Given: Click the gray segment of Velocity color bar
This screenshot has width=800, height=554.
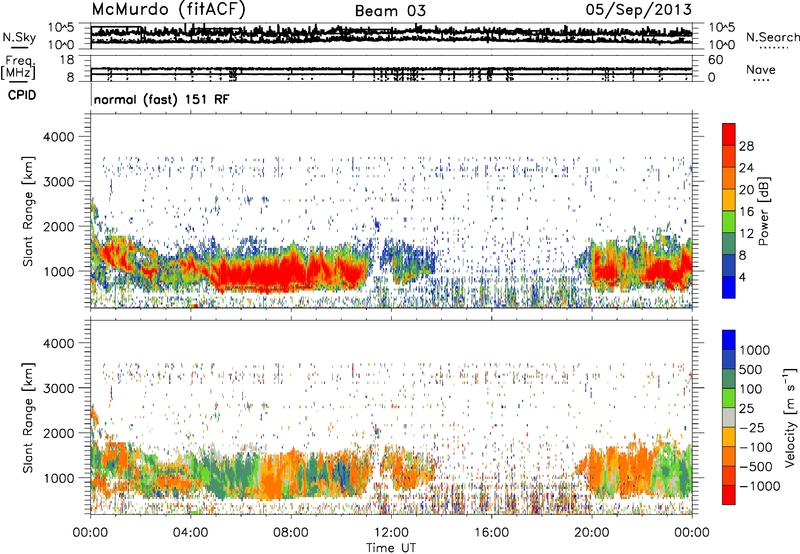Looking at the screenshot, I should point(729,418).
